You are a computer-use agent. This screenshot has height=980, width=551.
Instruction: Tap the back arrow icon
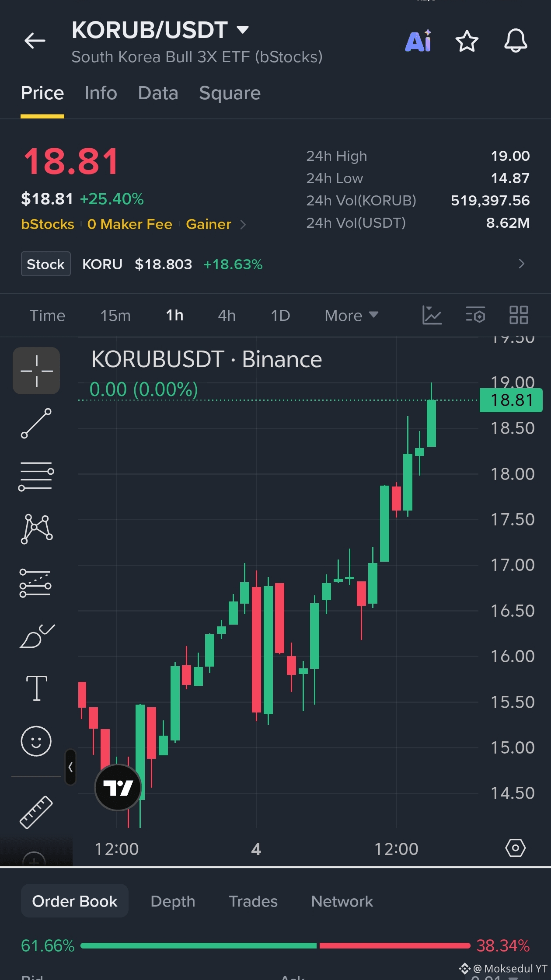[x=35, y=41]
